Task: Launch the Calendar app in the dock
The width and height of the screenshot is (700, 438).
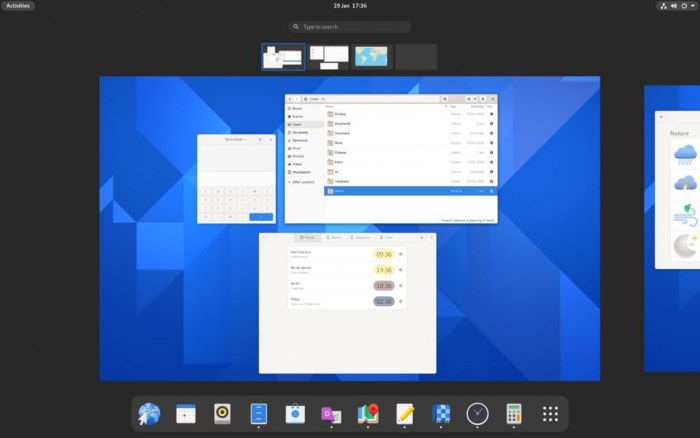Action: coord(186,414)
